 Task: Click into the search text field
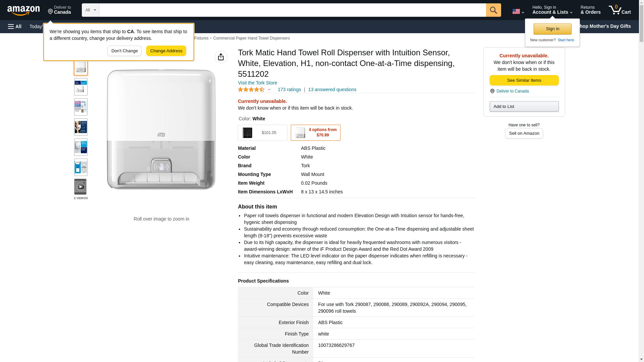tap(292, 10)
